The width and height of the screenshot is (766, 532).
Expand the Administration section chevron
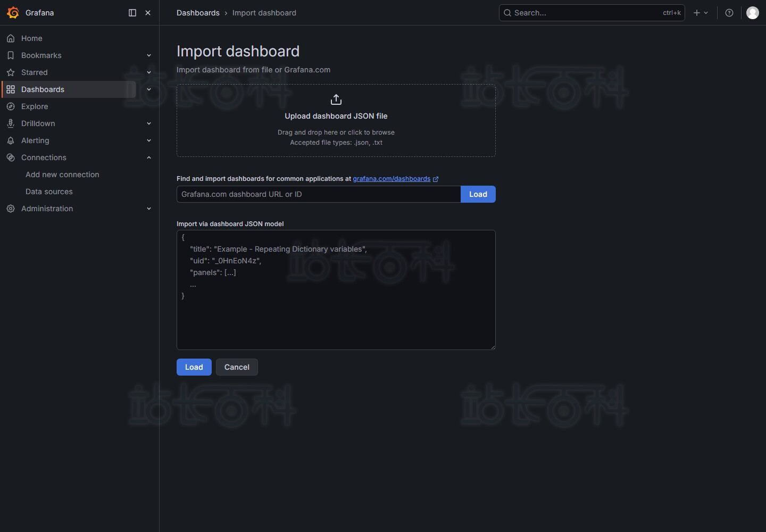point(149,209)
